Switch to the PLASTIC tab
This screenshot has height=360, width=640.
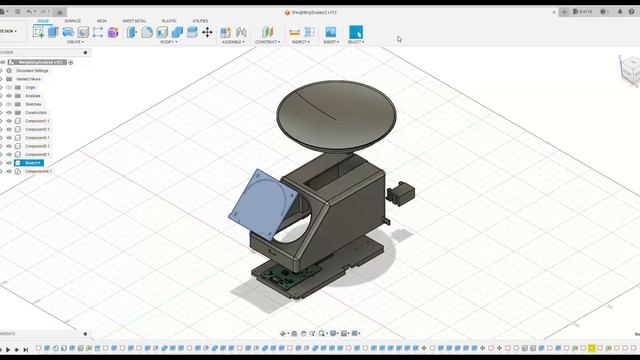coord(169,21)
